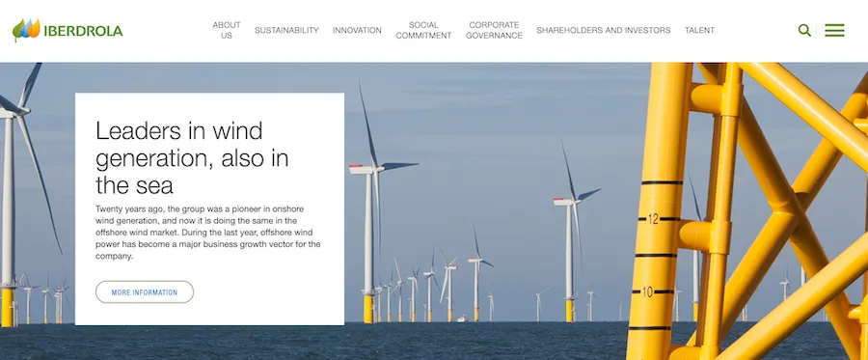The width and height of the screenshot is (868, 360).
Task: Go to the Sustainability section
Action: (x=286, y=31)
